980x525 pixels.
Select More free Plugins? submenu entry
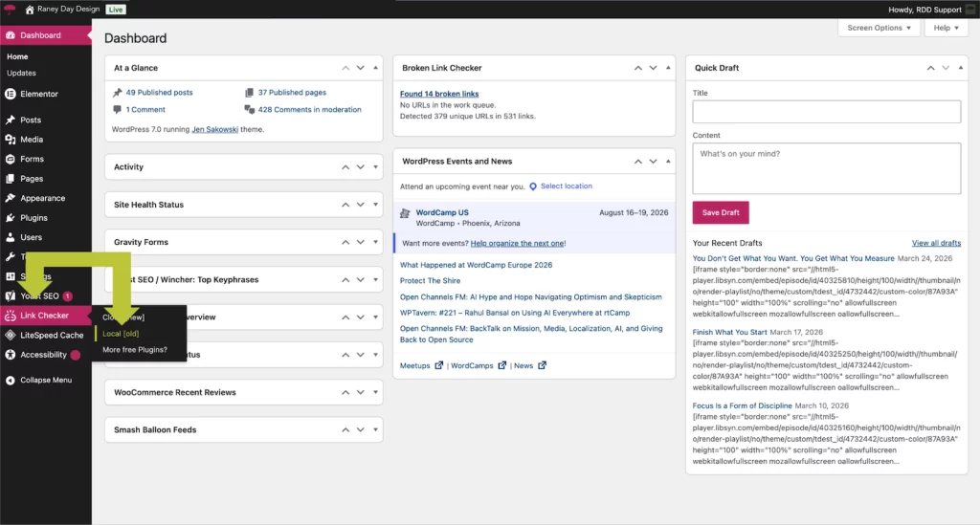click(135, 350)
